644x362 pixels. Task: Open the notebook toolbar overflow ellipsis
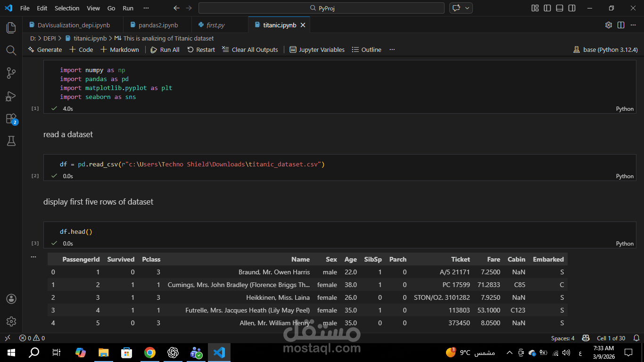pyautogui.click(x=392, y=49)
